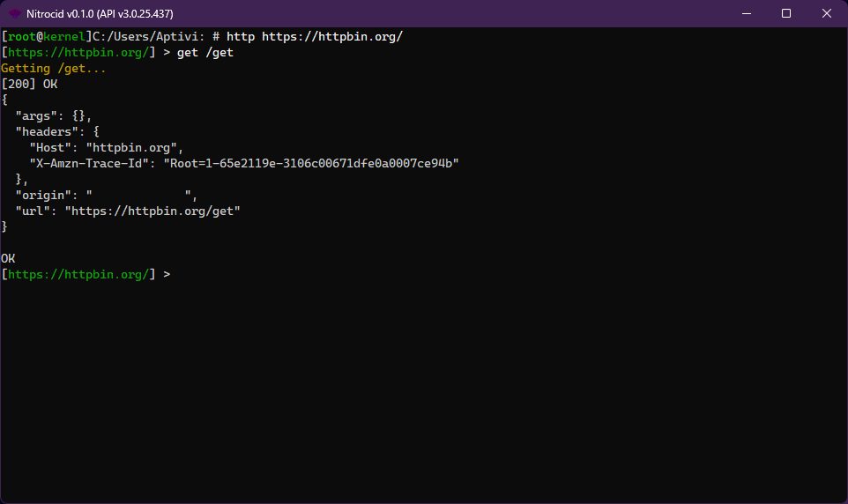
Task: Click the typed "get /get" command
Action: point(205,53)
